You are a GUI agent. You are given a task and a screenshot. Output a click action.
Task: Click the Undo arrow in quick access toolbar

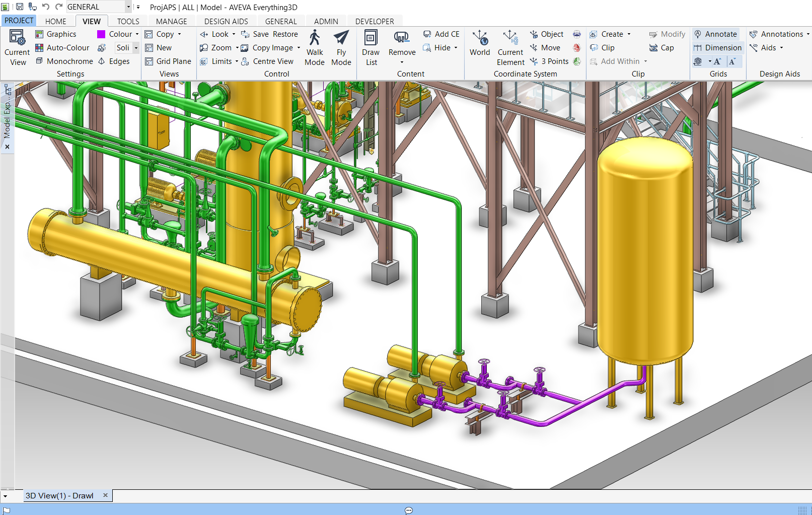[x=46, y=7]
